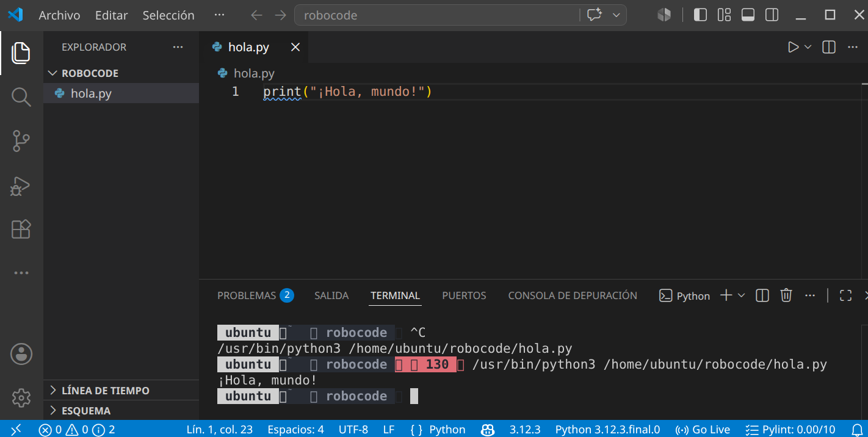Toggle the primary side bar

[x=700, y=15]
